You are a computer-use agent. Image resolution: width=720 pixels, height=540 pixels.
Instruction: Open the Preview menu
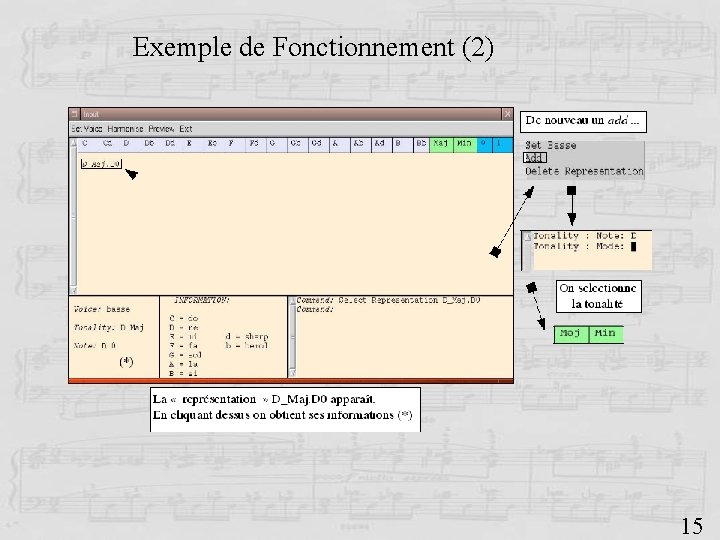(161, 129)
